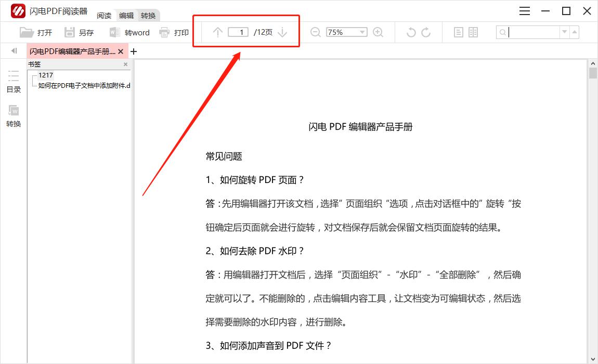Rotate page clockwise
The height and width of the screenshot is (364, 598).
(426, 32)
